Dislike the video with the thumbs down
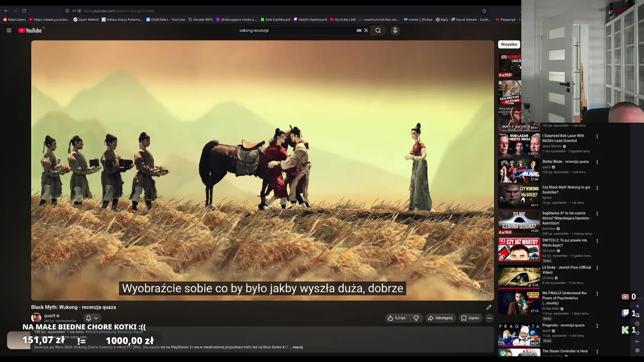The height and width of the screenshot is (362, 644). 416,318
